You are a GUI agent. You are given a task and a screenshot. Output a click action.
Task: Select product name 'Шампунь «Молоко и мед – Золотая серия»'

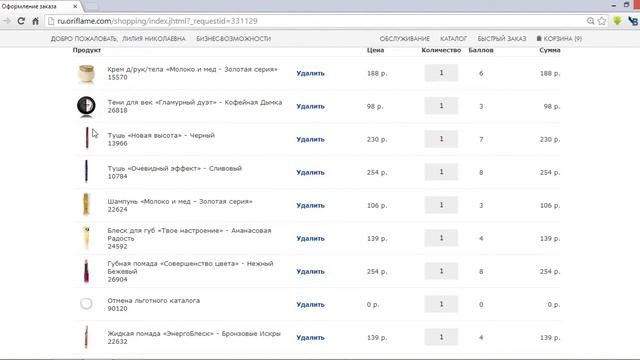point(180,202)
